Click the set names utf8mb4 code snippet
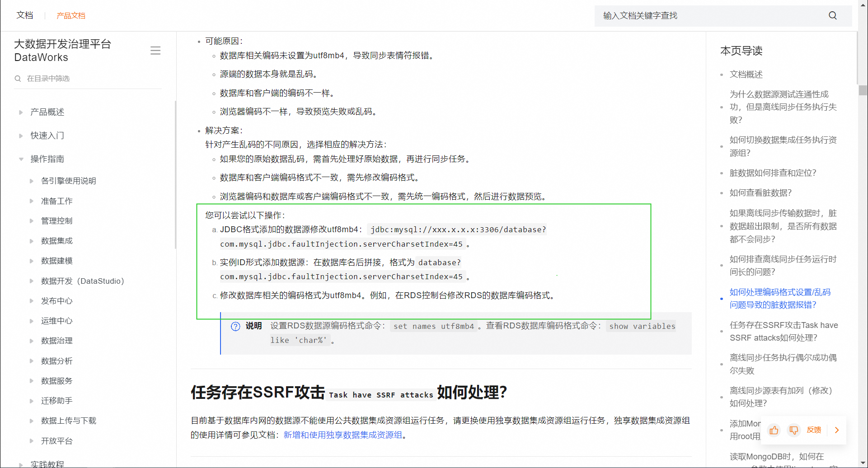 coord(434,326)
